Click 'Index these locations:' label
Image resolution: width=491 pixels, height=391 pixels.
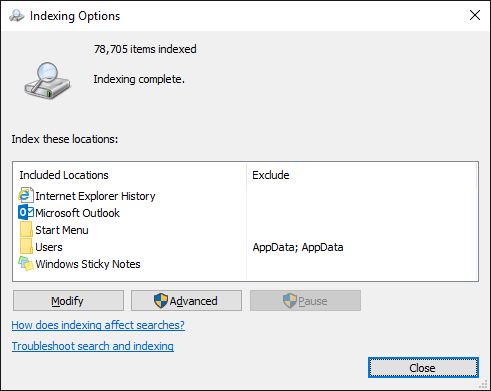65,139
